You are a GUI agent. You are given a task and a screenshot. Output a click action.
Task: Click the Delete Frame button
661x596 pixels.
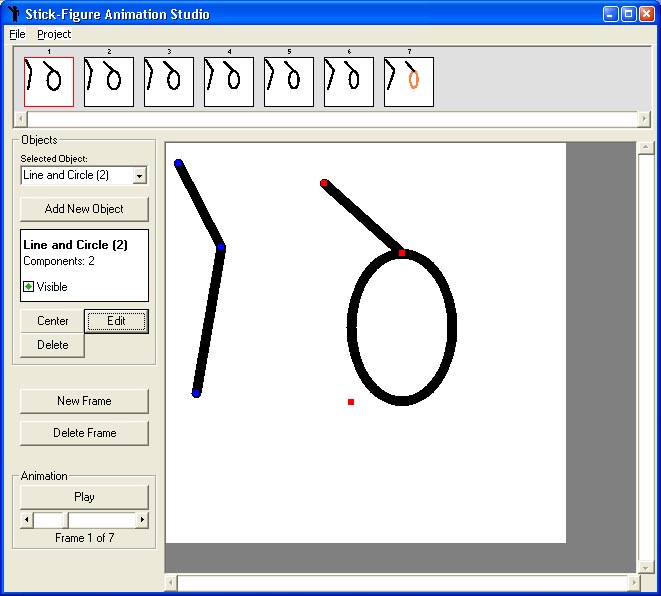[x=84, y=433]
